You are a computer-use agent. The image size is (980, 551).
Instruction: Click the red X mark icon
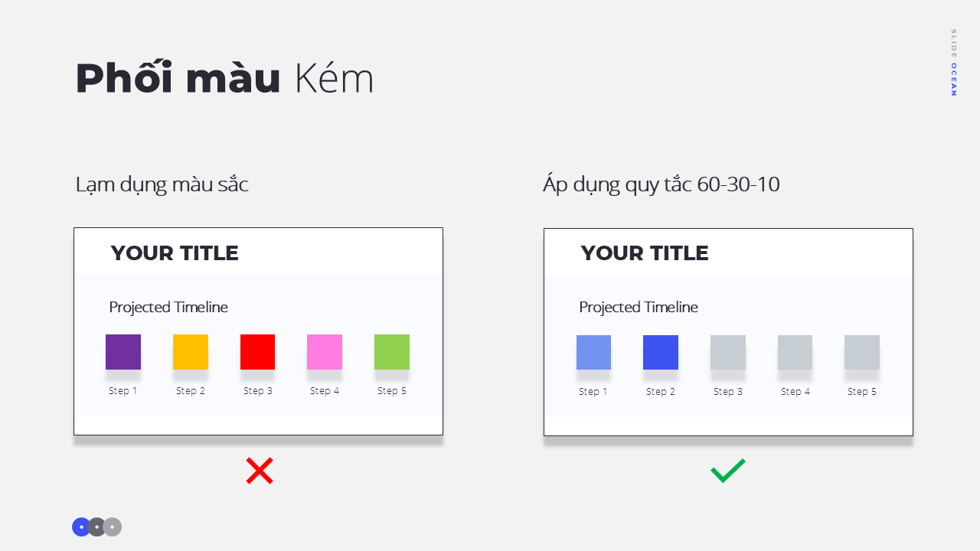click(x=260, y=471)
